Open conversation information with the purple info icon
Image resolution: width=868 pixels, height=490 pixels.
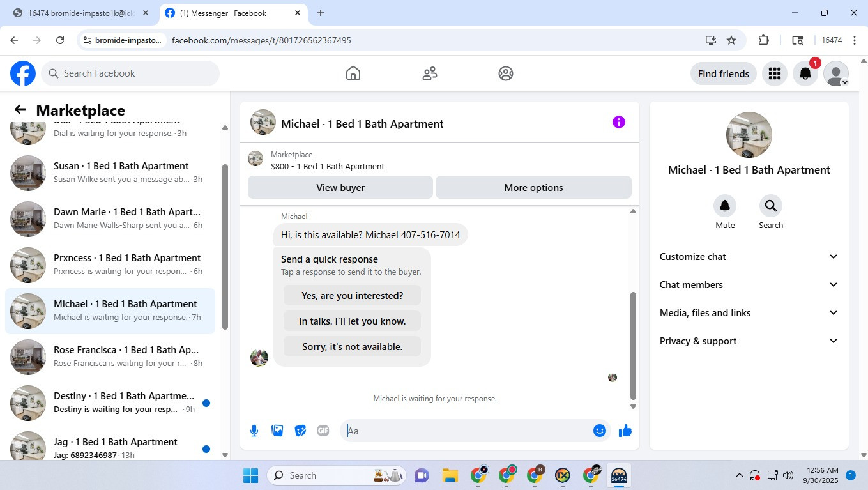(x=619, y=122)
